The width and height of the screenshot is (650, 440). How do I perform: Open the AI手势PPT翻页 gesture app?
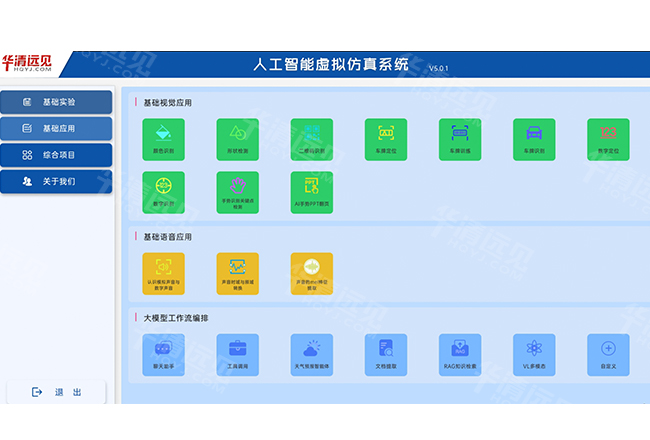click(x=311, y=192)
